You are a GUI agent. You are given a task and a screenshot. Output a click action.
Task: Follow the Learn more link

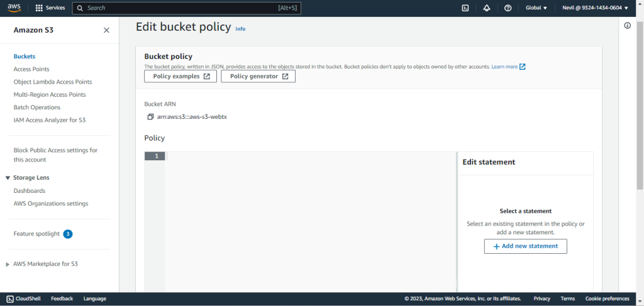pyautogui.click(x=508, y=67)
